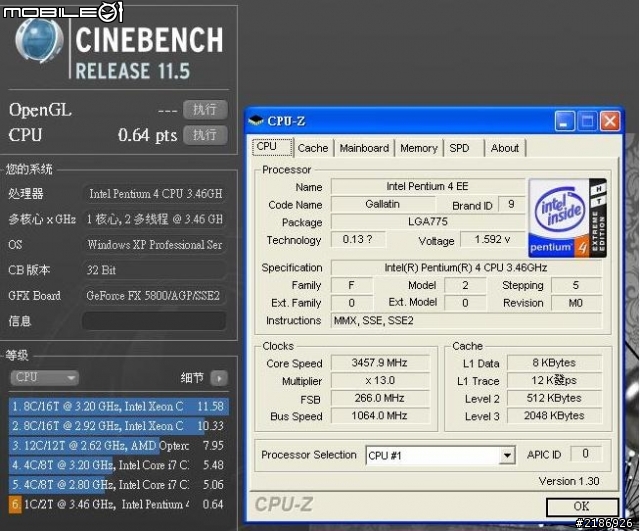The height and width of the screenshot is (531, 640).
Task: Click the Instructions field MMX, SSE, SSE2
Action: coord(466,321)
